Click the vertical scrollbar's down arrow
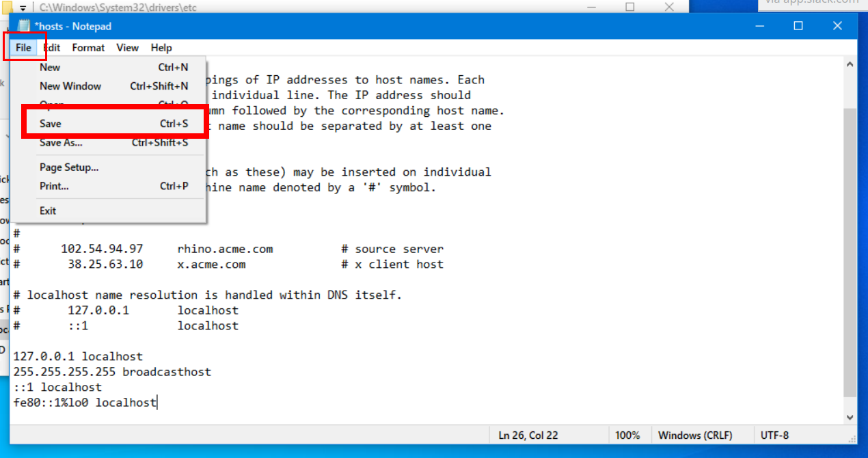The image size is (868, 458). tap(850, 416)
